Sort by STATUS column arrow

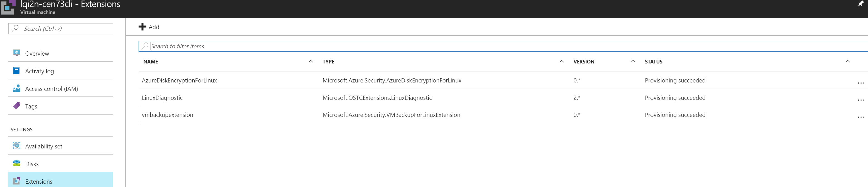pyautogui.click(x=847, y=61)
